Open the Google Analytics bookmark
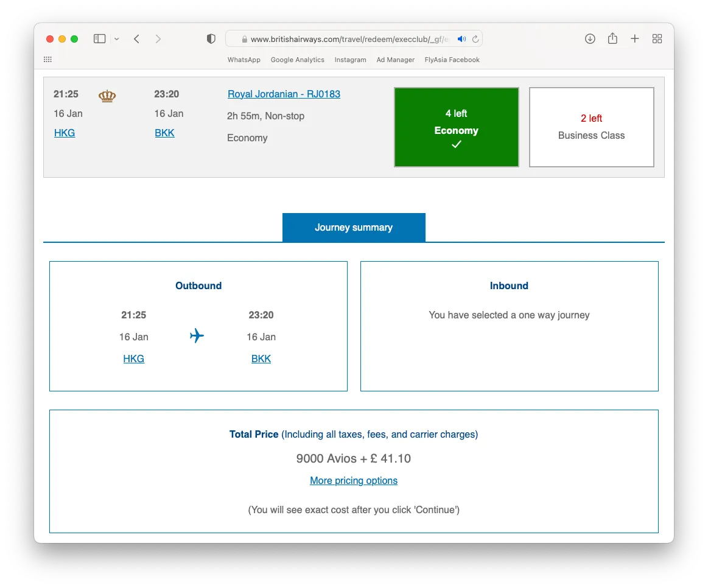 [x=298, y=60]
